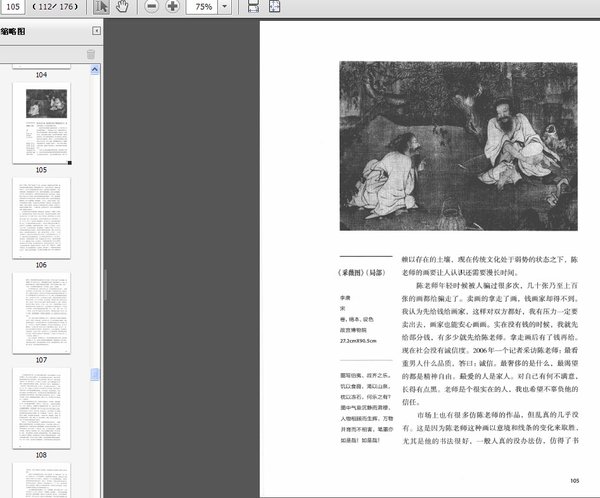Choose the Hand pan tool

point(122,8)
